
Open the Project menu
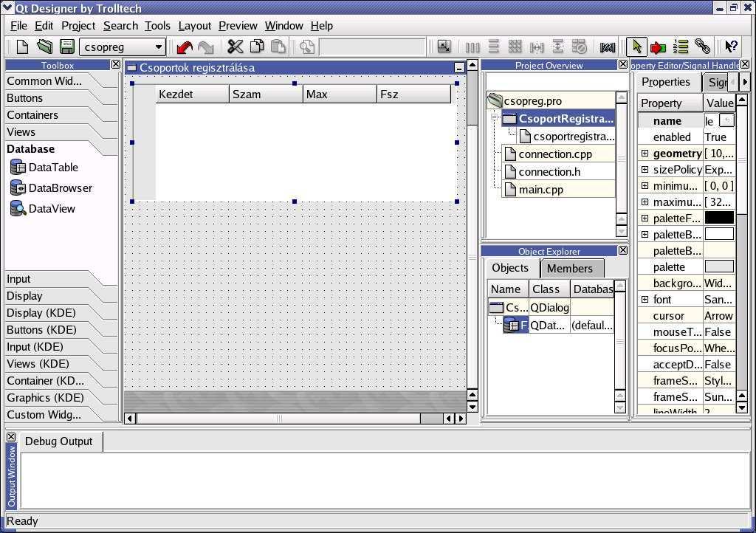tap(78, 26)
